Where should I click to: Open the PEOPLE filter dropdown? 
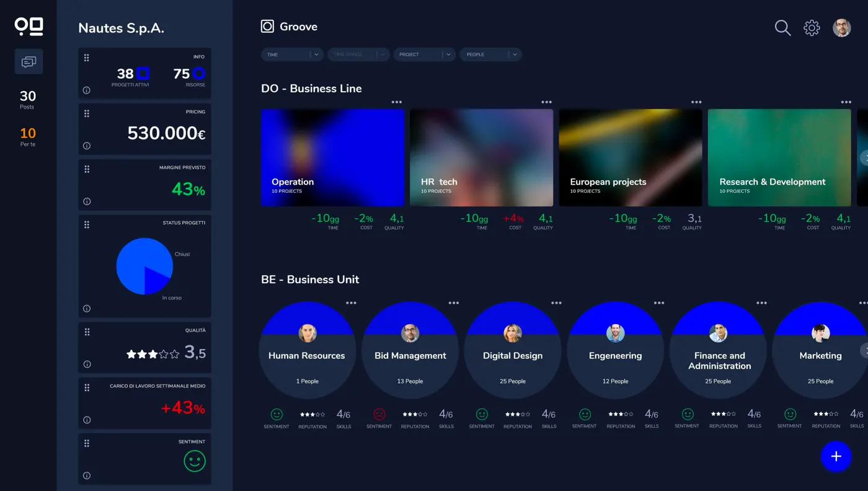click(491, 55)
